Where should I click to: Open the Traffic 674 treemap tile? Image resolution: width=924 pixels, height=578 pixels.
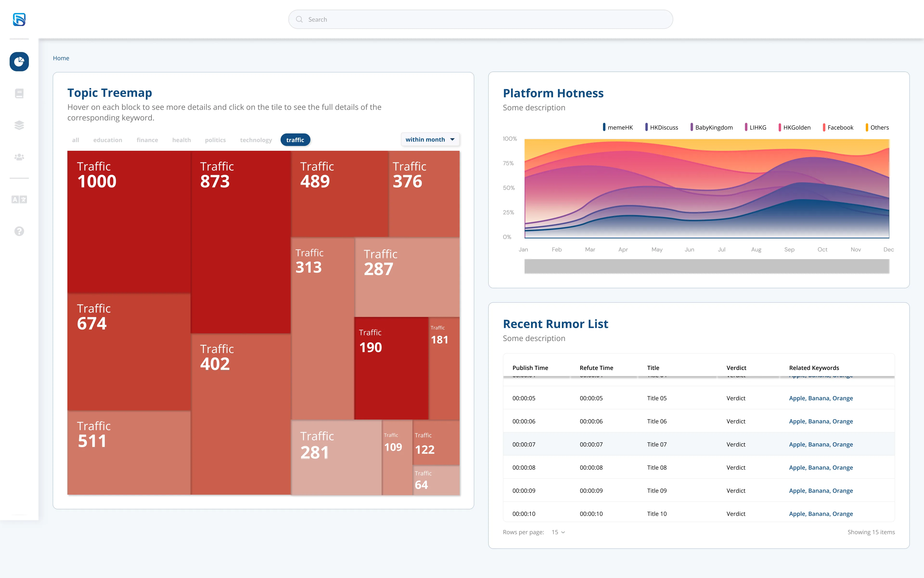pos(129,352)
